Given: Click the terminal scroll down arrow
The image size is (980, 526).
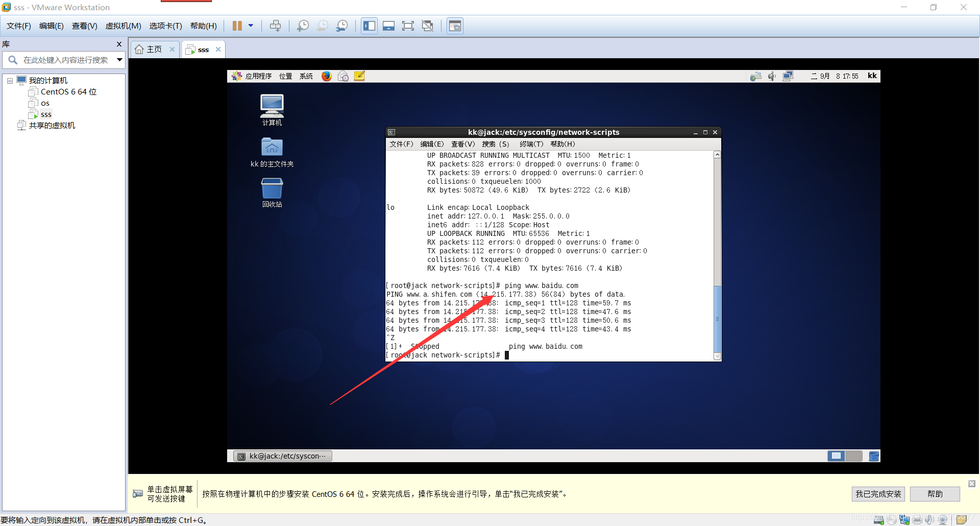Looking at the screenshot, I should pos(717,356).
